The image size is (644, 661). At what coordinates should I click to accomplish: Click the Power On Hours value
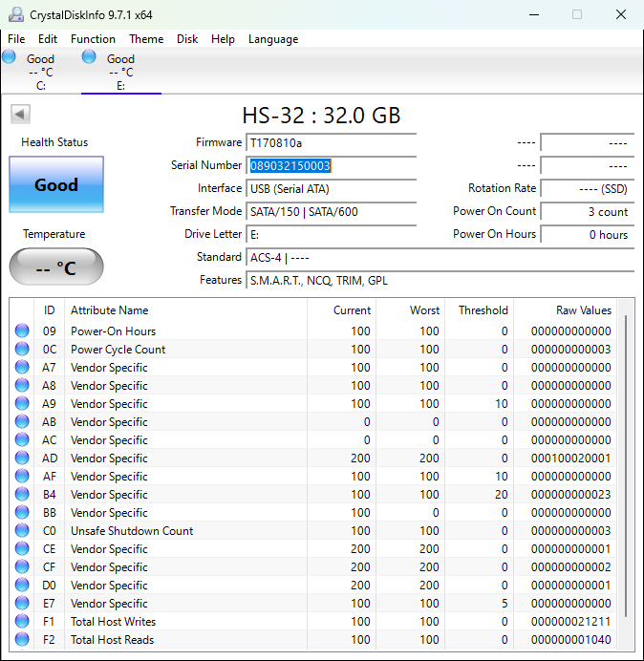coord(587,234)
